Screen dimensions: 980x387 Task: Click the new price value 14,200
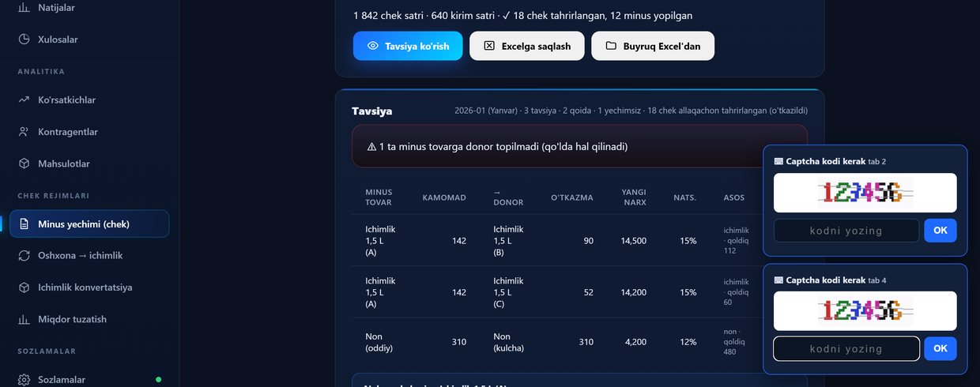pyautogui.click(x=634, y=291)
